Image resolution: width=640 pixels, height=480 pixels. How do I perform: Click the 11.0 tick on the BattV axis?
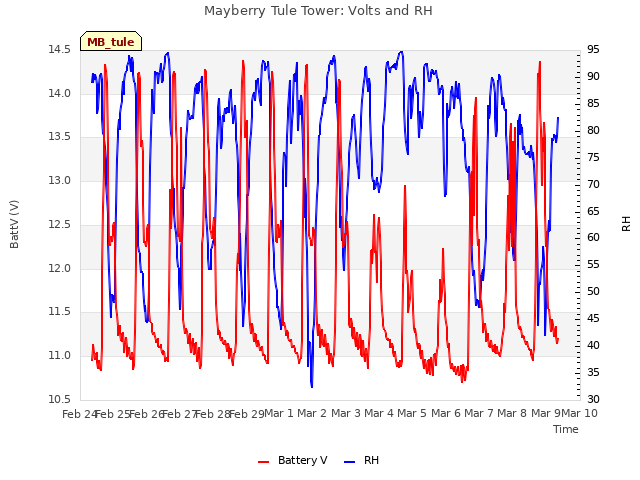coord(59,356)
